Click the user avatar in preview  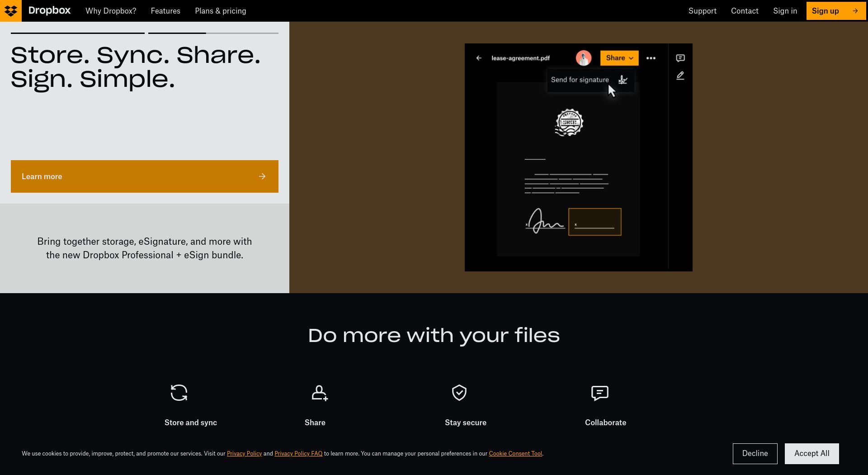(x=584, y=58)
